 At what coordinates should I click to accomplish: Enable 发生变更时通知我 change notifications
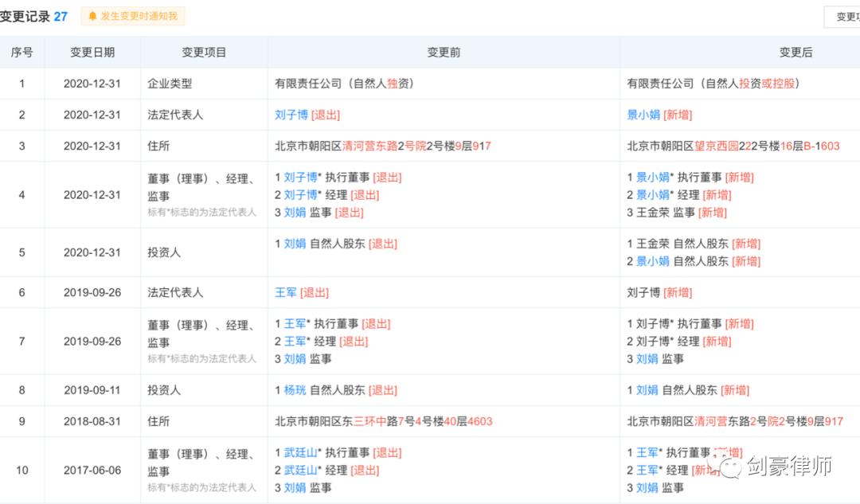[x=132, y=16]
